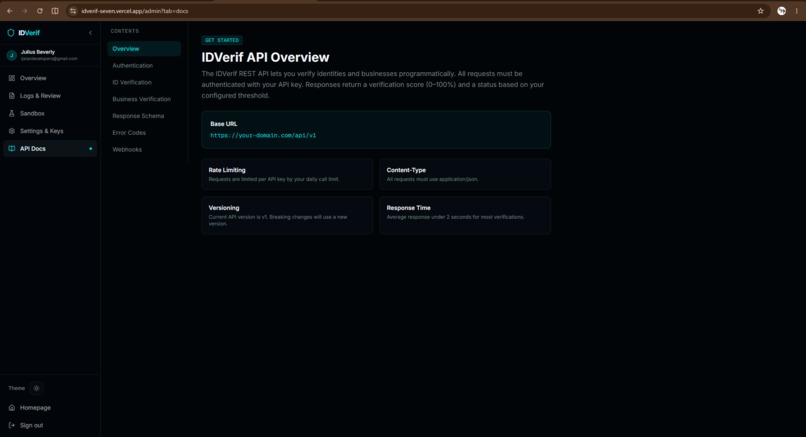Click the GET STARTED badge
The width and height of the screenshot is (806, 437).
[222, 40]
